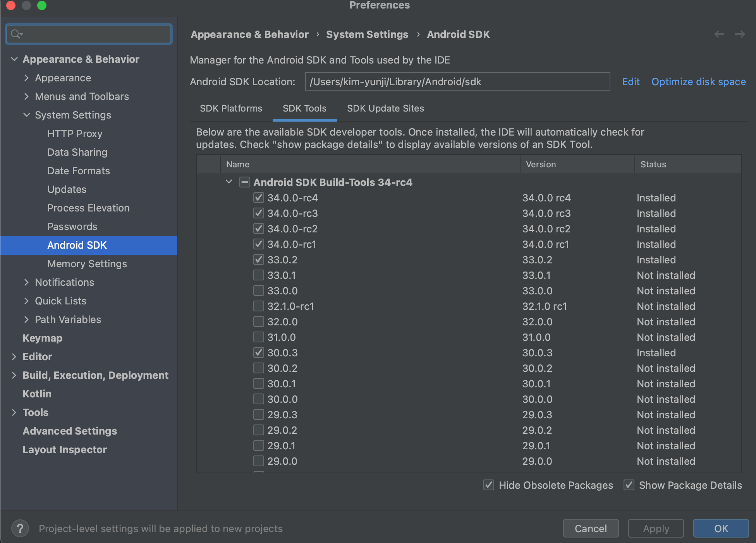This screenshot has width=756, height=543.
Task: Open Keymap settings
Action: (43, 338)
